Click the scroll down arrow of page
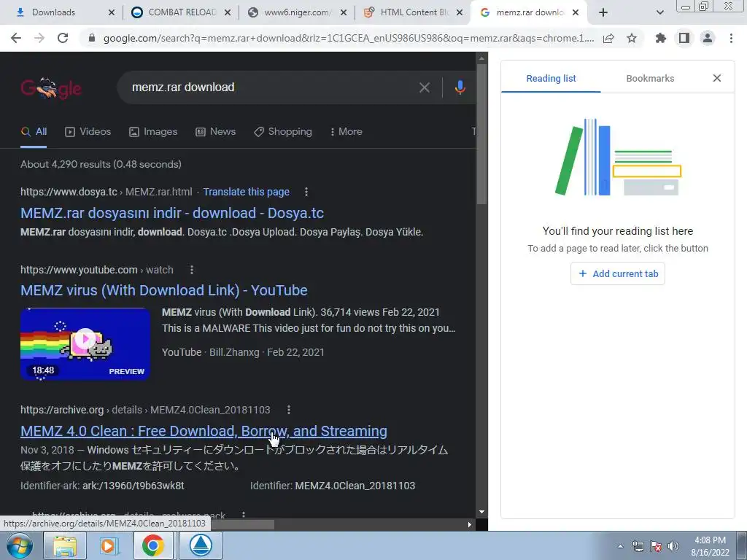The width and height of the screenshot is (747, 560). [x=481, y=512]
